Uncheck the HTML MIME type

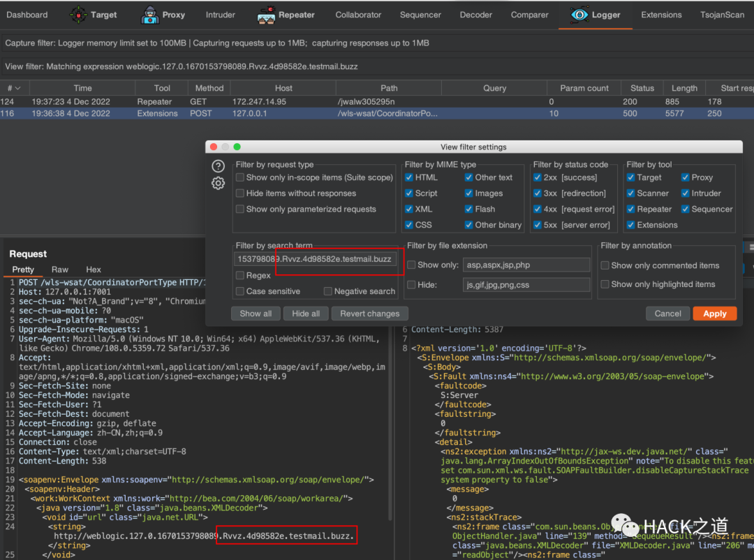[408, 177]
